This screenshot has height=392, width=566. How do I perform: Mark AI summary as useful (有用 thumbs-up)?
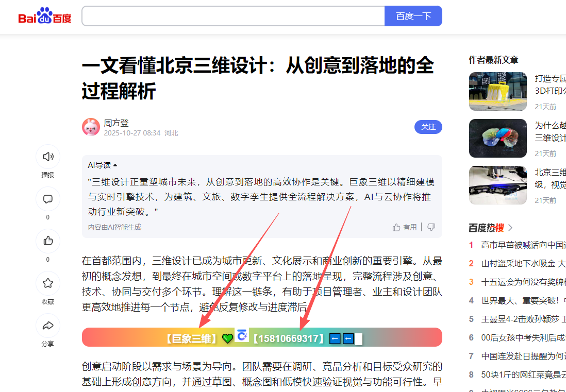pyautogui.click(x=405, y=227)
